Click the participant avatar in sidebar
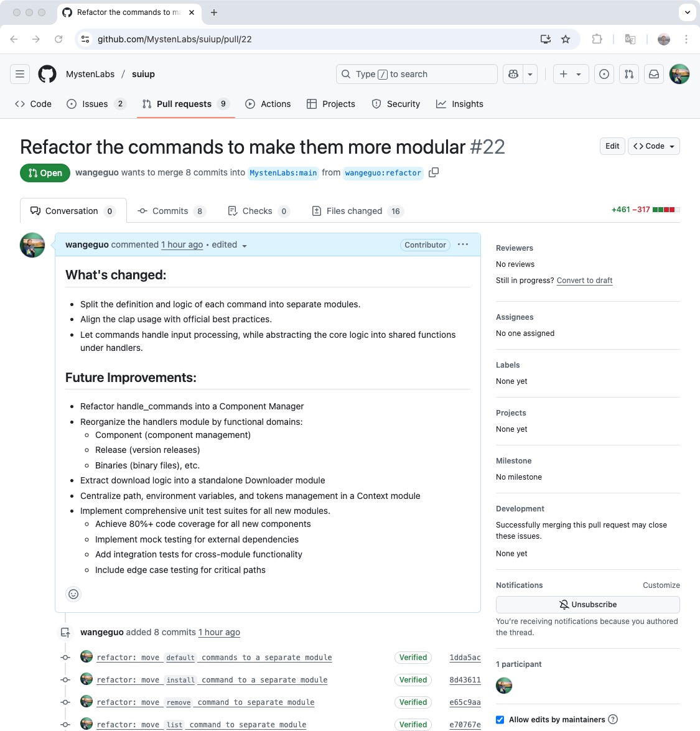This screenshot has width=700, height=731. click(x=504, y=686)
